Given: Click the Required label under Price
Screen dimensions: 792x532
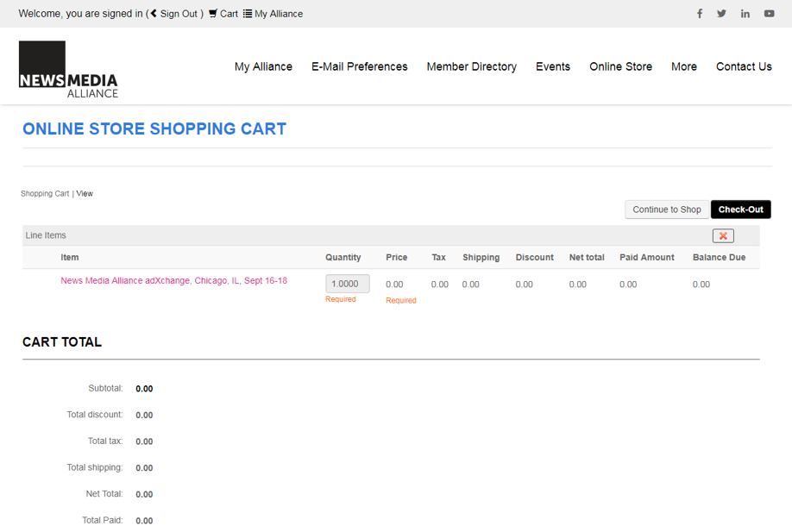Looking at the screenshot, I should (401, 300).
